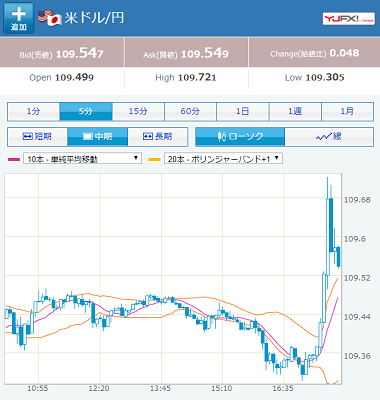This screenshot has height=400, width=380.
Task: Click the 109.6 price axis label
Action: pos(355,239)
